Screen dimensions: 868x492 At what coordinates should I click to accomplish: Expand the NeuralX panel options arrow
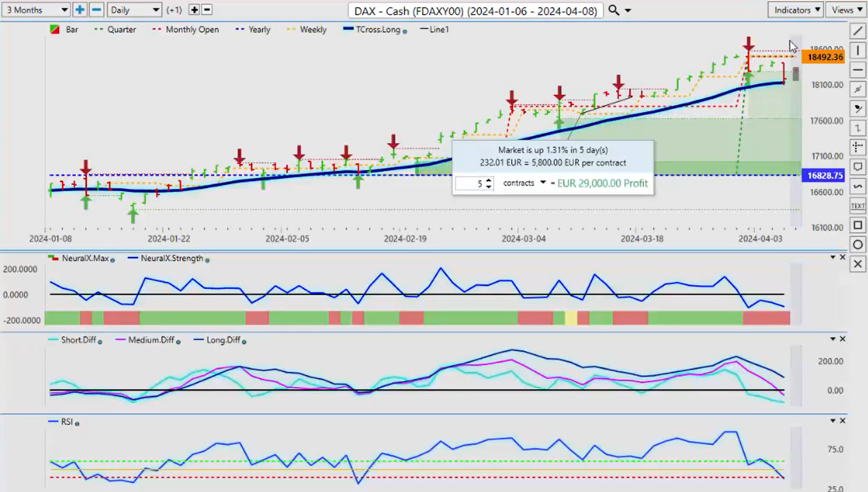833,257
